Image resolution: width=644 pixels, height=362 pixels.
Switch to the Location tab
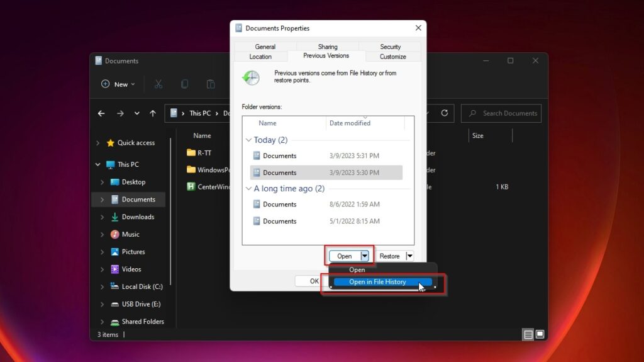coord(260,57)
